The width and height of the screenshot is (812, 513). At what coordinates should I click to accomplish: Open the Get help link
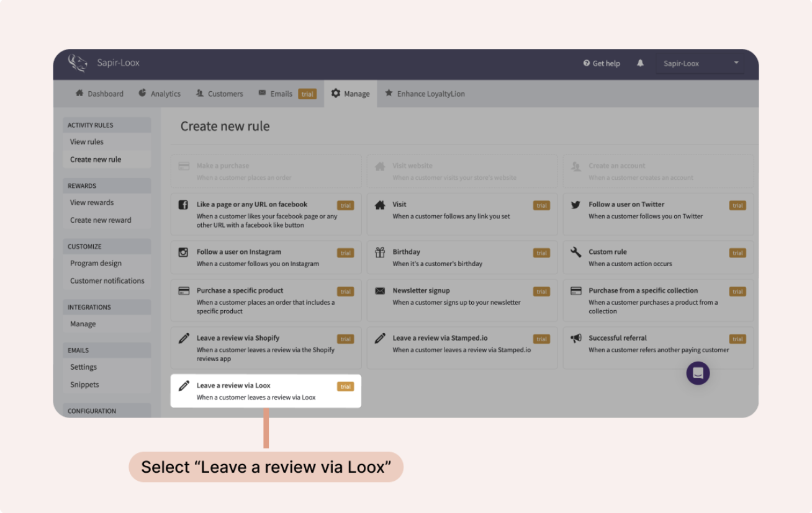click(602, 63)
